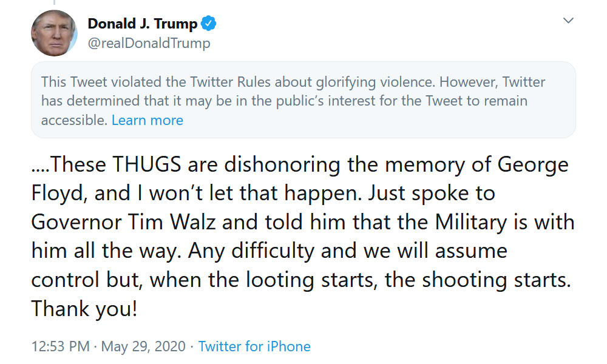Open the "Twitter for iPhone" source link
This screenshot has height=364, width=607.
[254, 346]
